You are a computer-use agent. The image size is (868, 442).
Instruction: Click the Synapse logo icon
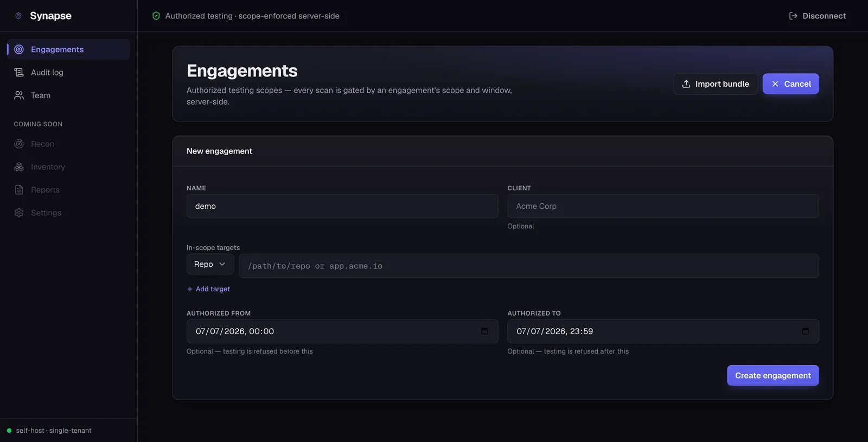[x=18, y=16]
